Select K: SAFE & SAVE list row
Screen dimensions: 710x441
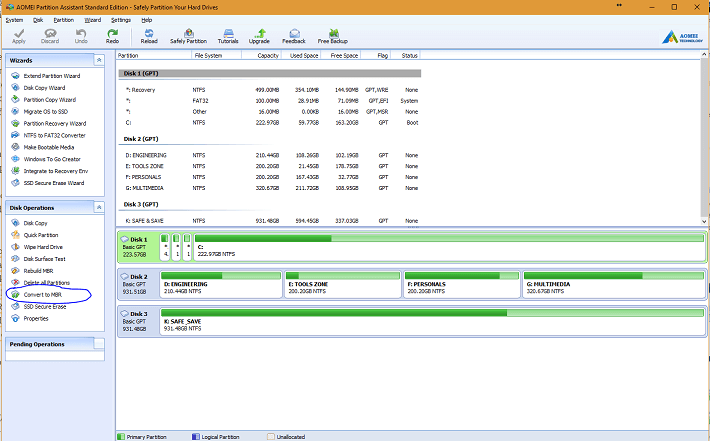point(270,220)
